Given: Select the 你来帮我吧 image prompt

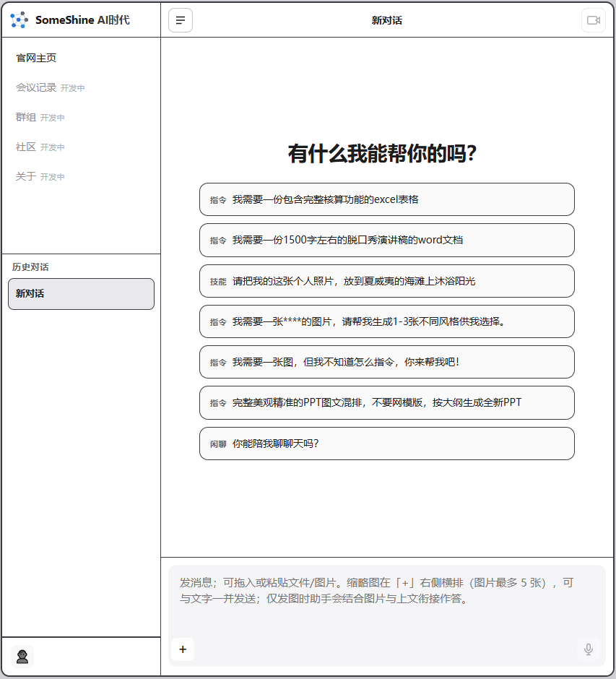Looking at the screenshot, I should (x=386, y=362).
